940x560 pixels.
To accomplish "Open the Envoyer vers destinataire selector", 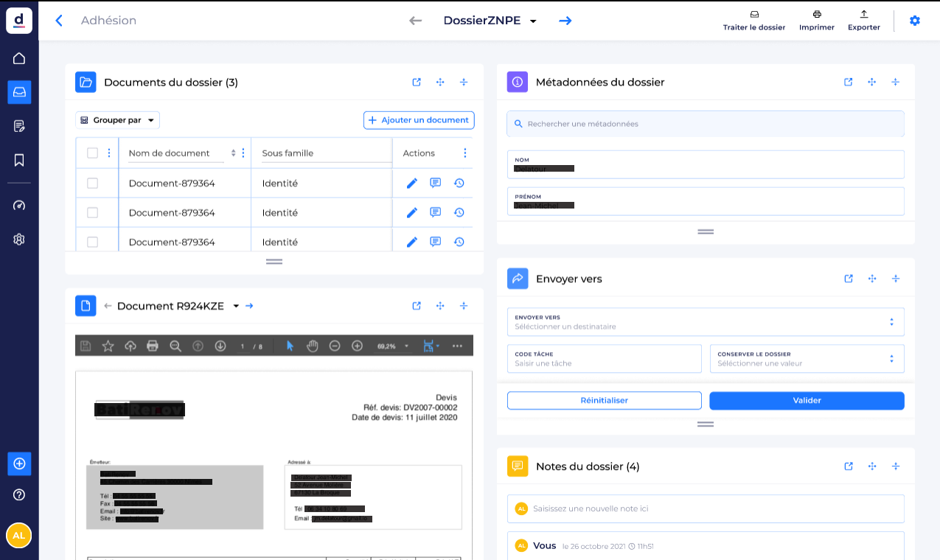I will point(706,321).
